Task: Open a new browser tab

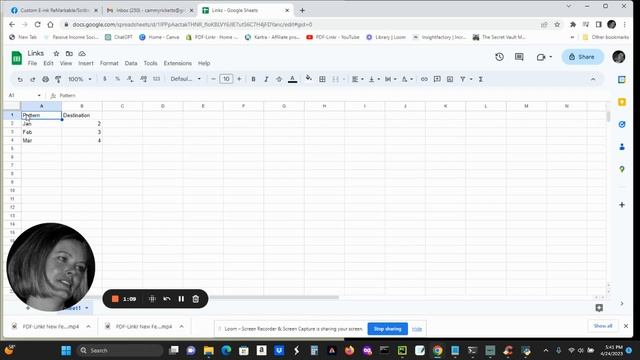Action: (302, 10)
